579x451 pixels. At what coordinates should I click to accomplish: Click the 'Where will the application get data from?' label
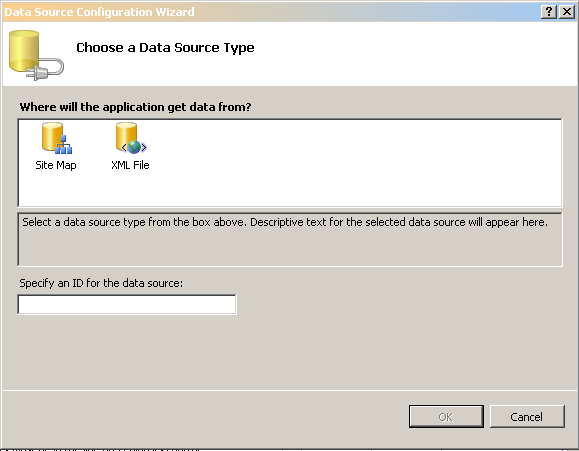click(x=135, y=107)
